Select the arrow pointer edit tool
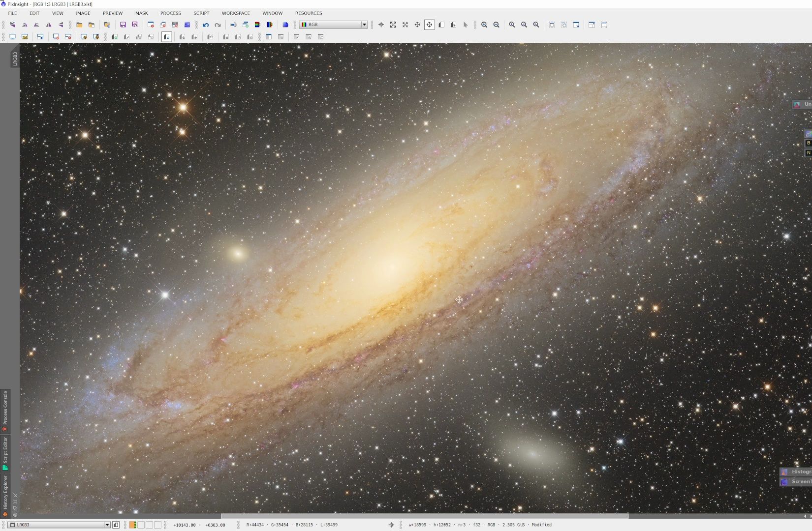The height and width of the screenshot is (531, 812). point(465,25)
